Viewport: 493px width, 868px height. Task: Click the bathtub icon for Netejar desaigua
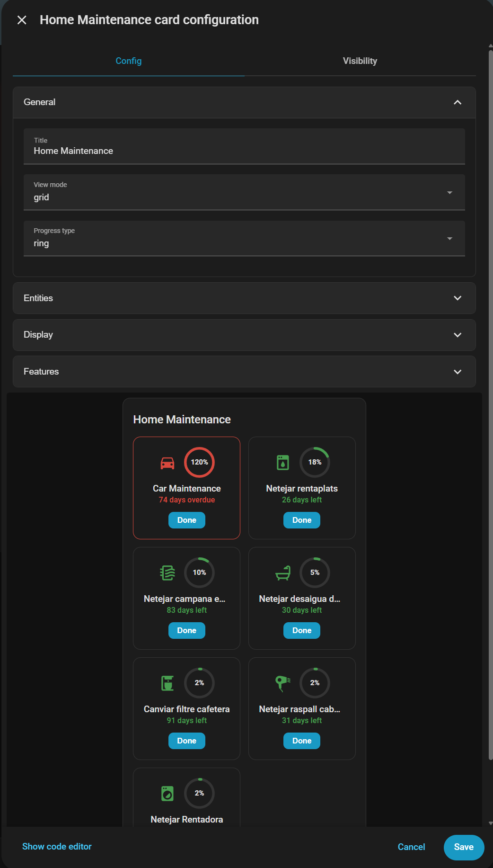point(283,573)
